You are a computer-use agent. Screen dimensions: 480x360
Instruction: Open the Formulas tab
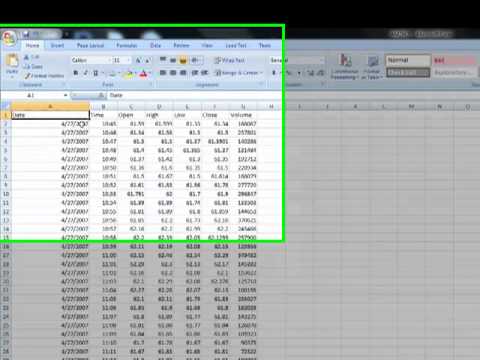pyautogui.click(x=127, y=45)
